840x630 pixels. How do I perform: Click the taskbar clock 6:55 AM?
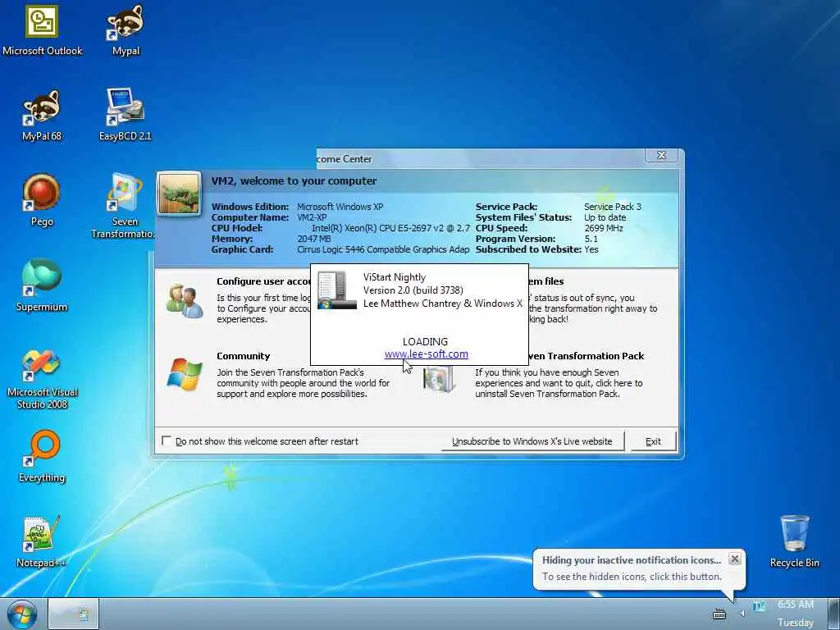(796, 605)
